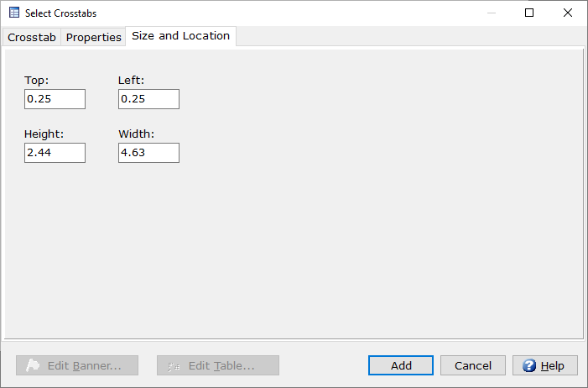Switch to the Crosstab tab
Viewport: 588px width, 388px height.
pos(32,37)
